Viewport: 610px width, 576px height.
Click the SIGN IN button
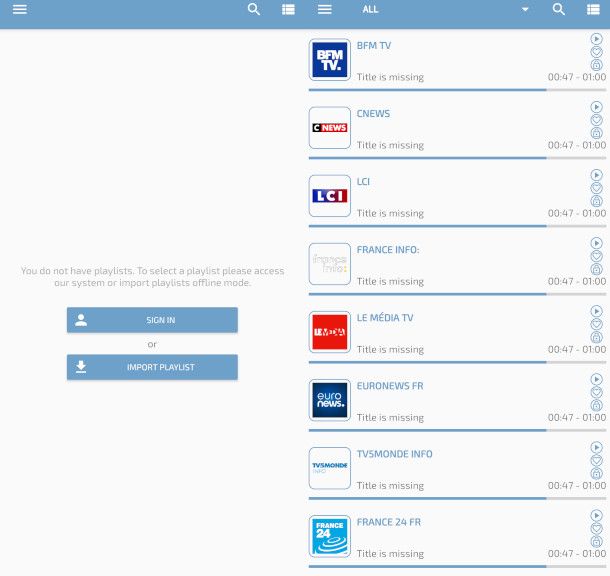[152, 320]
